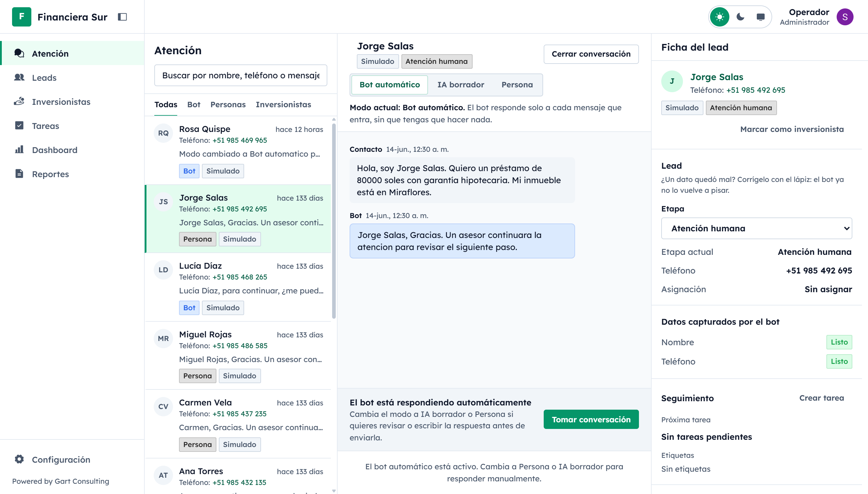Open Carmen Vela's conversation
The height and width of the screenshot is (494, 868).
[x=237, y=424]
